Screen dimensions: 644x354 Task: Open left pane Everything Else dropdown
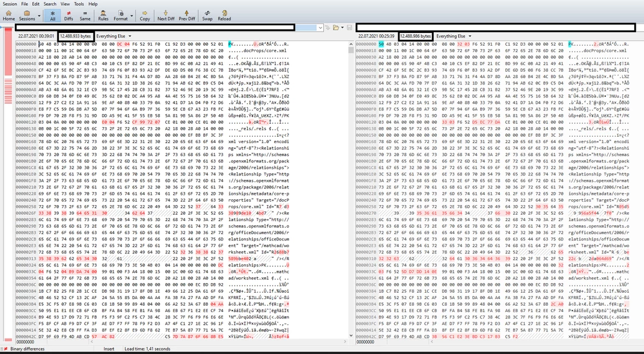[x=114, y=36]
